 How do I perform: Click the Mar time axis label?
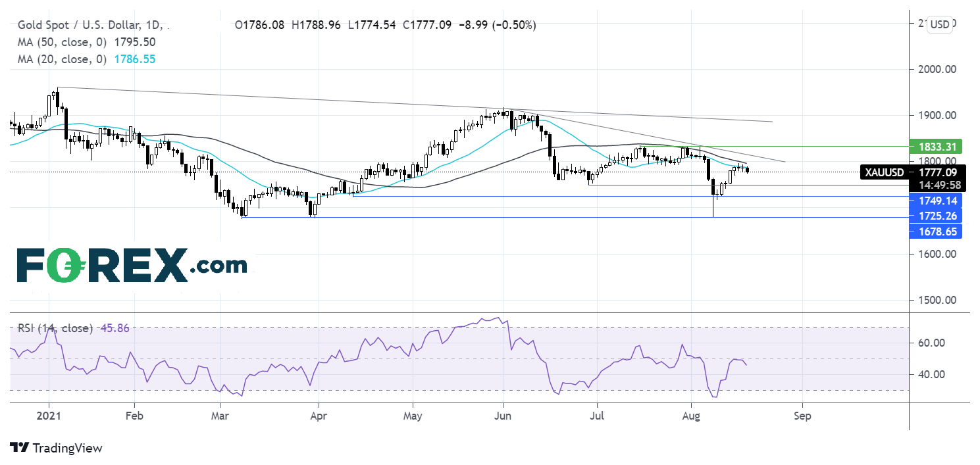coord(220,416)
